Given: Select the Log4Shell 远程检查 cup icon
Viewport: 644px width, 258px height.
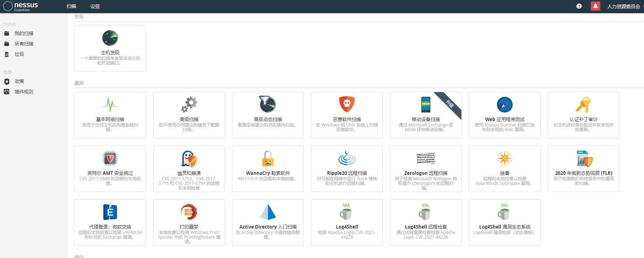Looking at the screenshot, I should [x=425, y=211].
